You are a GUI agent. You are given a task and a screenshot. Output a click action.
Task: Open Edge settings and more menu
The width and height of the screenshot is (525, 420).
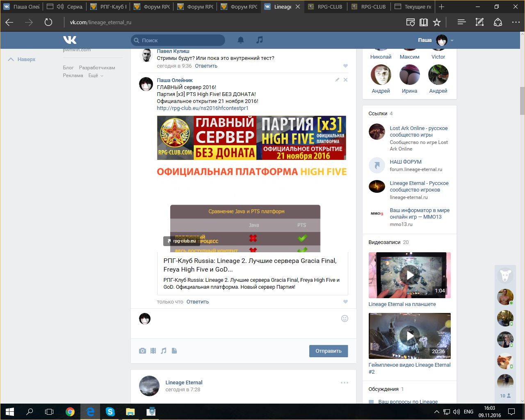[x=516, y=22]
